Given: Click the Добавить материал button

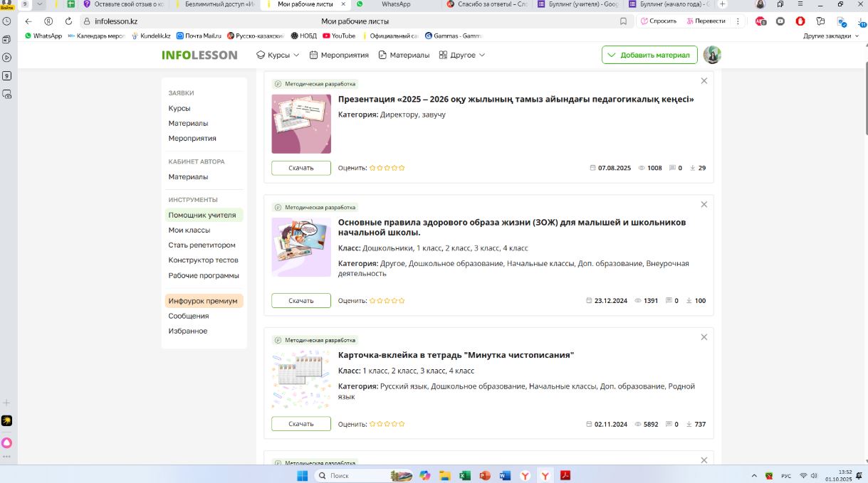Looking at the screenshot, I should (649, 55).
